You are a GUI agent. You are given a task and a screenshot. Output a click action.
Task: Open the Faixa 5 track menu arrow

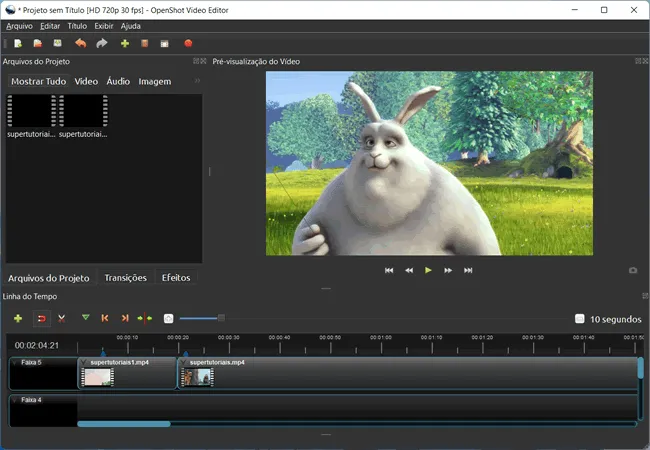[15, 363]
